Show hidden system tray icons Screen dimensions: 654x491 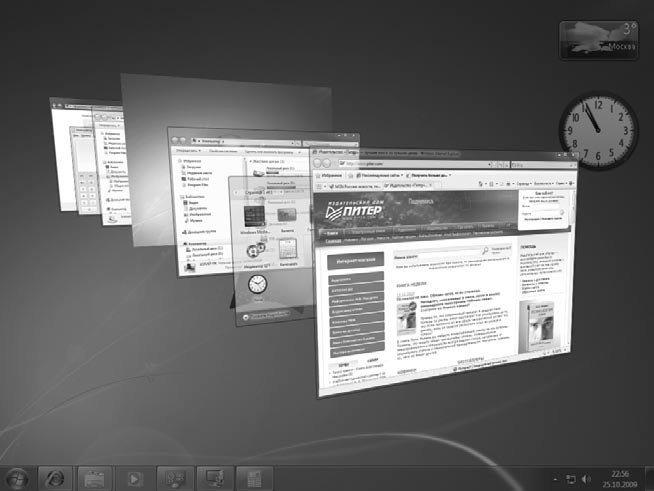pos(557,479)
